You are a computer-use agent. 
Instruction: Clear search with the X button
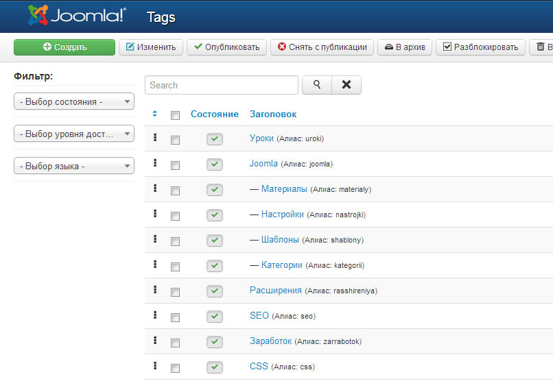(x=346, y=85)
